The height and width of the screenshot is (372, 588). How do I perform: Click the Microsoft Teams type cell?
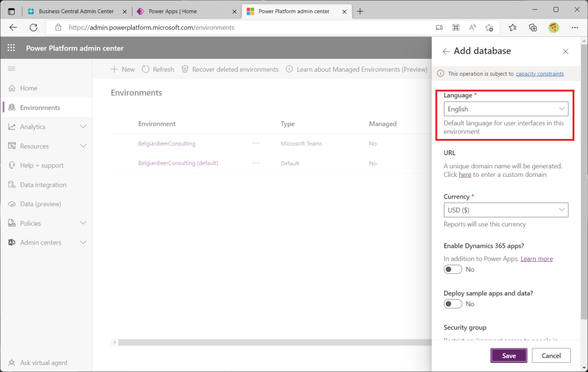[301, 144]
